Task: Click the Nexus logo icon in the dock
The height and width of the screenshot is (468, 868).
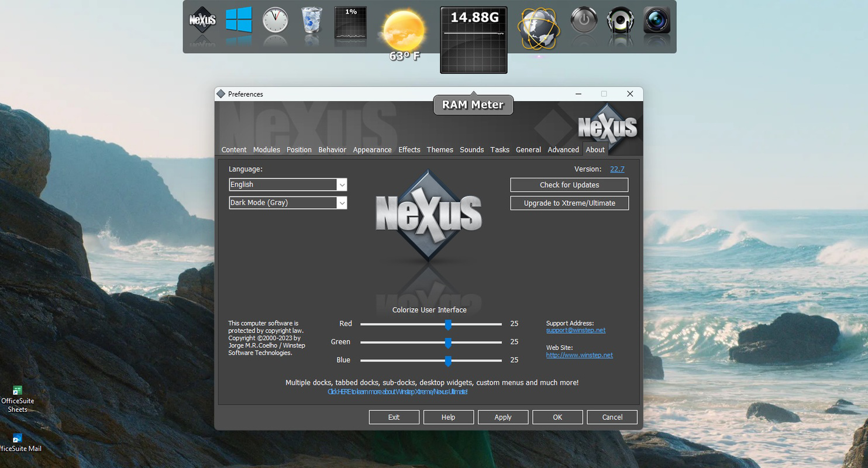Action: (202, 20)
